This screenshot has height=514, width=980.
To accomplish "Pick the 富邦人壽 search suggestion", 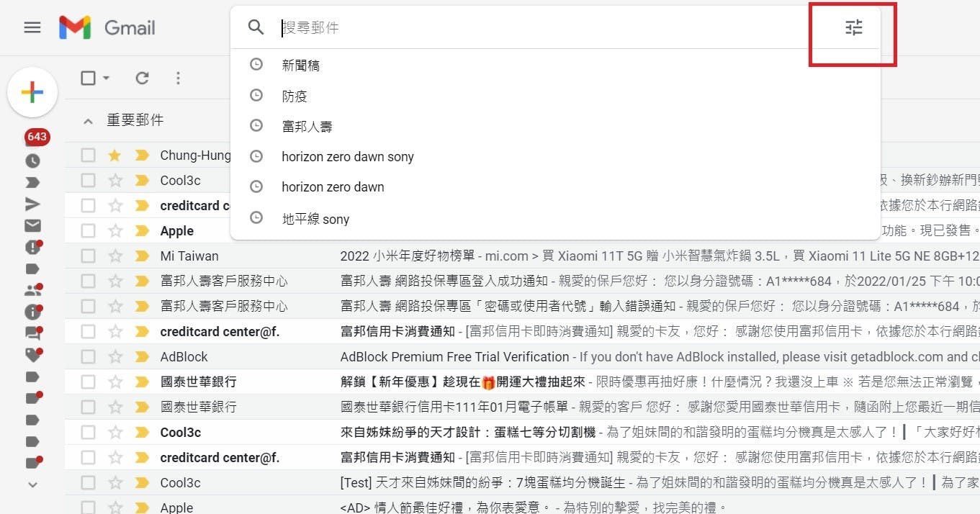I will click(555, 126).
